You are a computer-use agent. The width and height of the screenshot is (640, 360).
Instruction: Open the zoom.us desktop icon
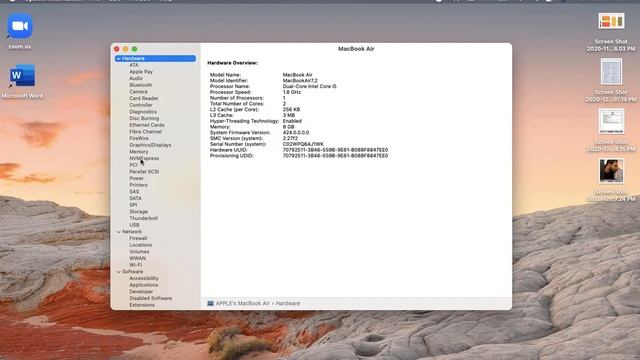20,26
